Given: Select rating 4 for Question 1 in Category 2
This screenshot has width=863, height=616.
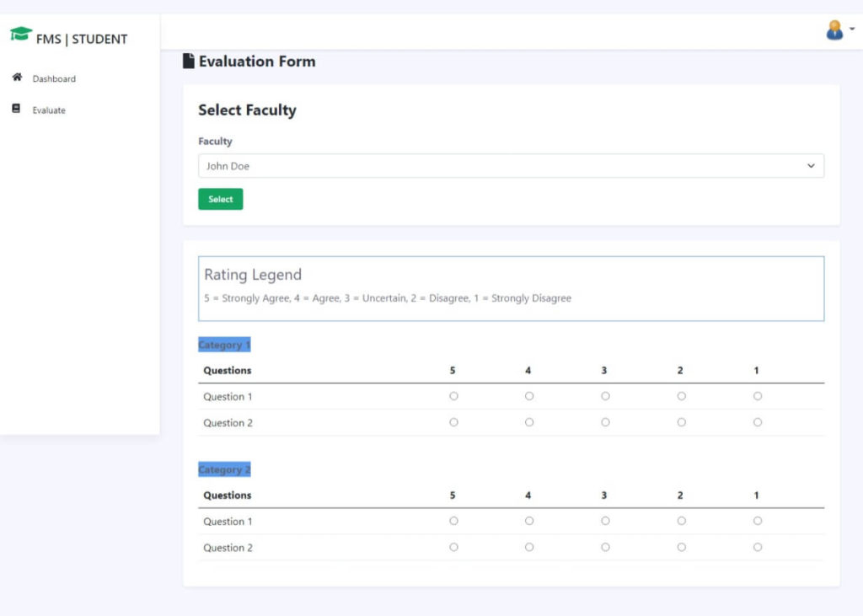Looking at the screenshot, I should point(529,521).
